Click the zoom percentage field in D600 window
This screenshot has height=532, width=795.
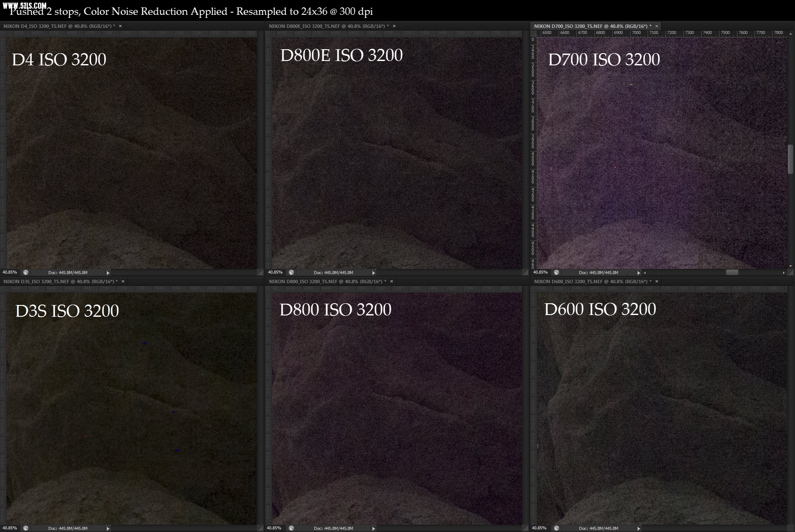540,528
